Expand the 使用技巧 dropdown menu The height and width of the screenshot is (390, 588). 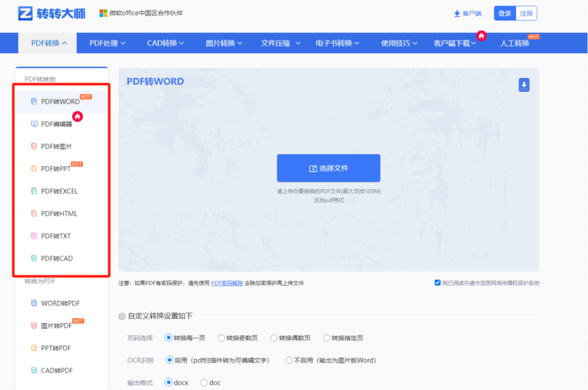pos(399,43)
